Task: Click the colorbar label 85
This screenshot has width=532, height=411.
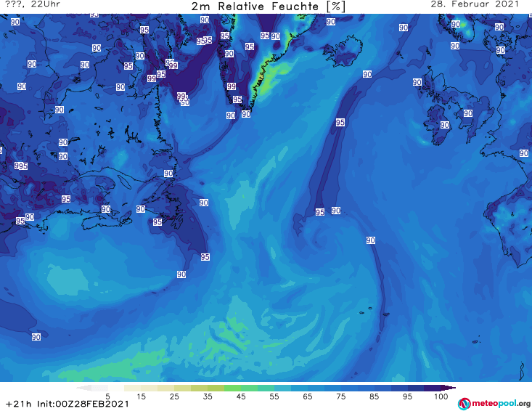Action: click(374, 396)
